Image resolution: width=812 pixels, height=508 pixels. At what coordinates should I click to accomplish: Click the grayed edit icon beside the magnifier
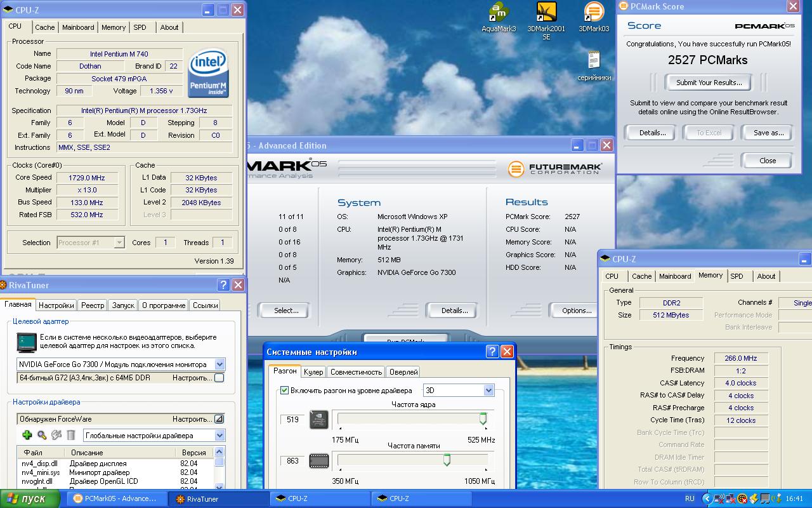tap(56, 435)
